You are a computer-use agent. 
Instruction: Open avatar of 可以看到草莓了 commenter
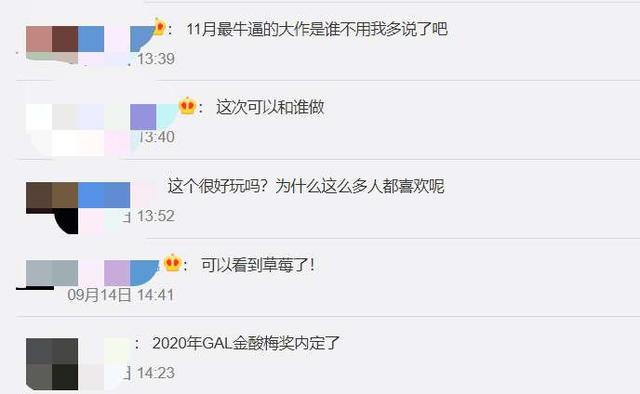pyautogui.click(x=52, y=273)
